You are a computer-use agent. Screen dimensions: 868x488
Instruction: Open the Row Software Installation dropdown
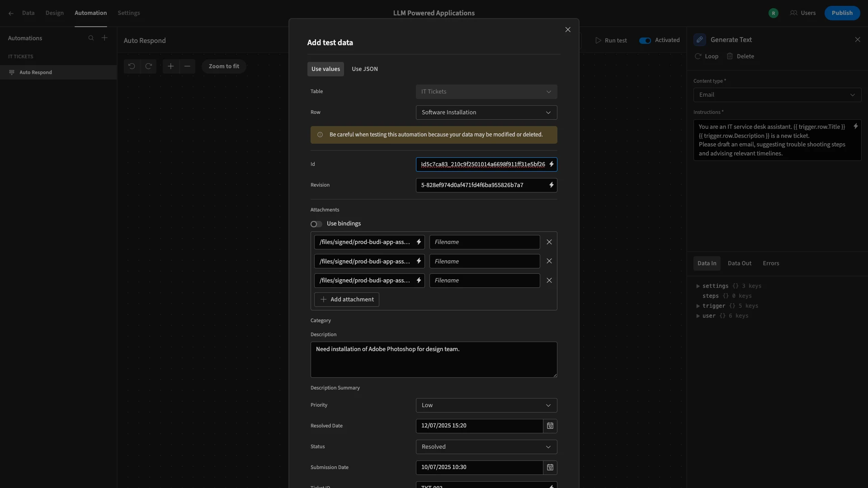pyautogui.click(x=486, y=113)
